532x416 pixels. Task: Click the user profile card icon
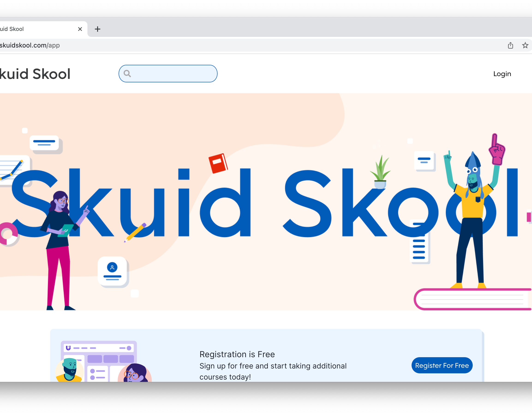pos(112,272)
